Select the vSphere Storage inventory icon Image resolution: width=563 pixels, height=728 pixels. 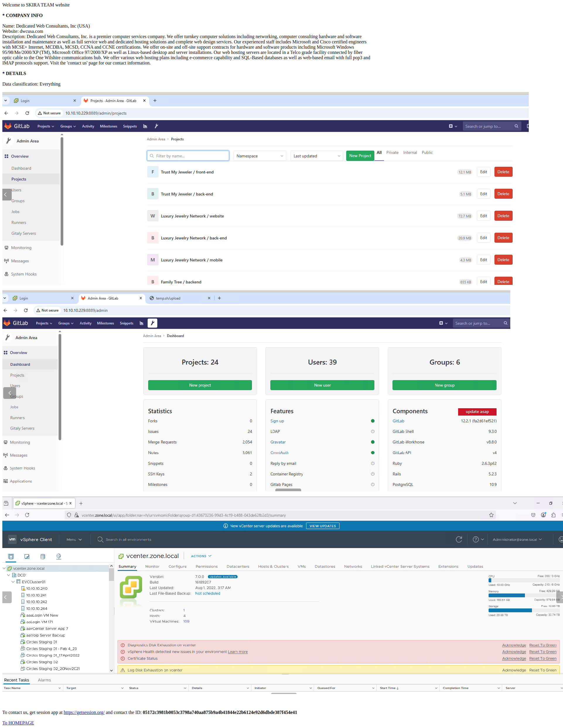coord(43,556)
